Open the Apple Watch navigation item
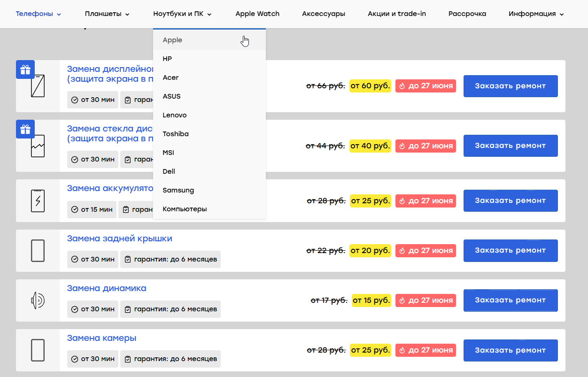 tap(257, 14)
